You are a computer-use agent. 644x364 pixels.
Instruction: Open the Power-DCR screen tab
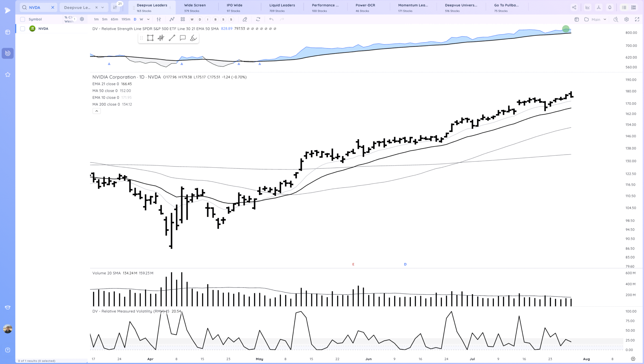point(365,8)
